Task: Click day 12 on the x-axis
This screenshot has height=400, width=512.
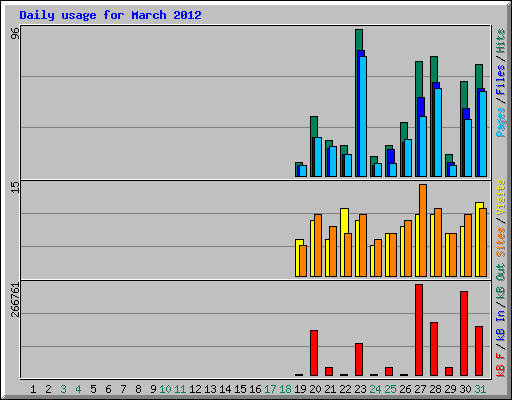Action: coord(195,389)
